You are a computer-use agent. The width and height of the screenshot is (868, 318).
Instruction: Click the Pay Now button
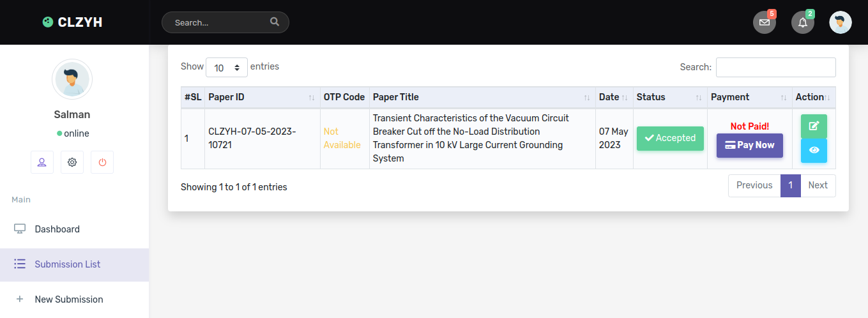coord(750,145)
